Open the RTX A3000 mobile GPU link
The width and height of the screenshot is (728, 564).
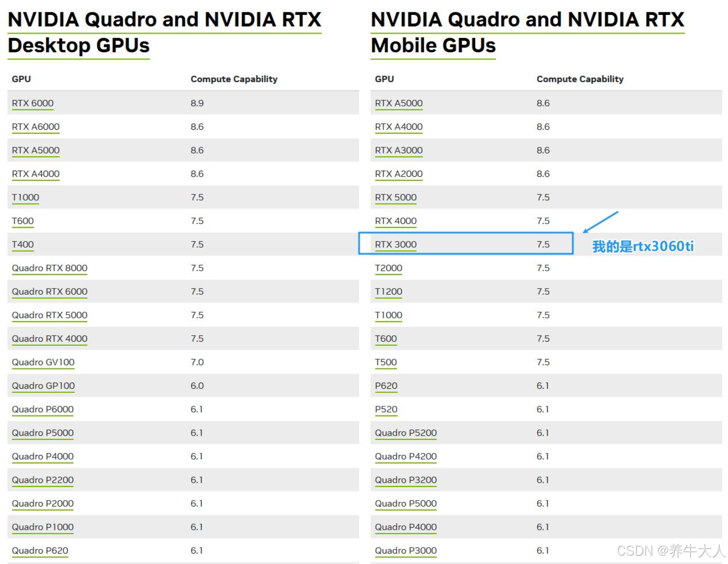(x=399, y=150)
